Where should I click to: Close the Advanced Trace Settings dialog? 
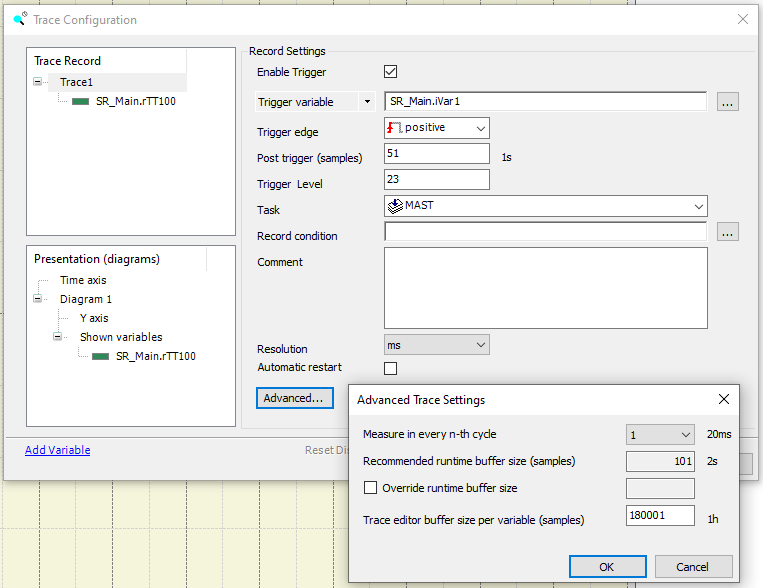click(723, 399)
